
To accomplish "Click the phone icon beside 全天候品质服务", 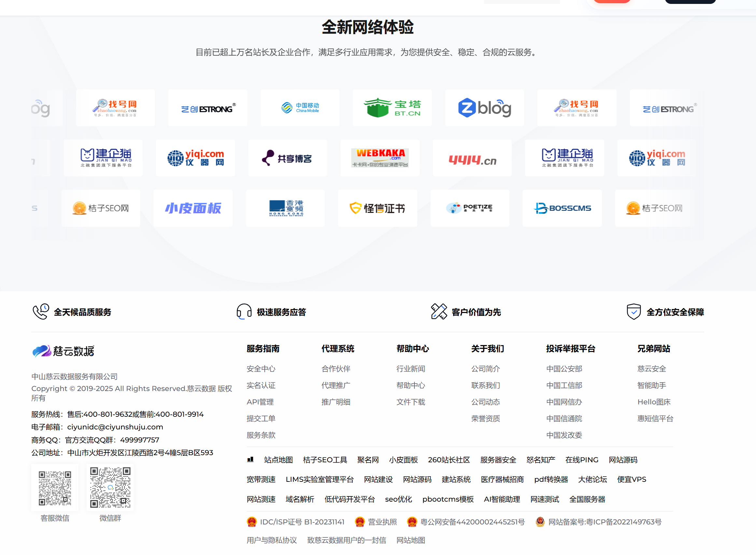I will 41,312.
